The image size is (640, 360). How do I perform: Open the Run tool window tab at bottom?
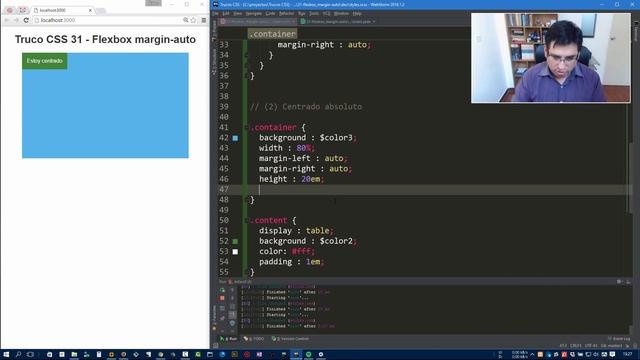[x=229, y=339]
